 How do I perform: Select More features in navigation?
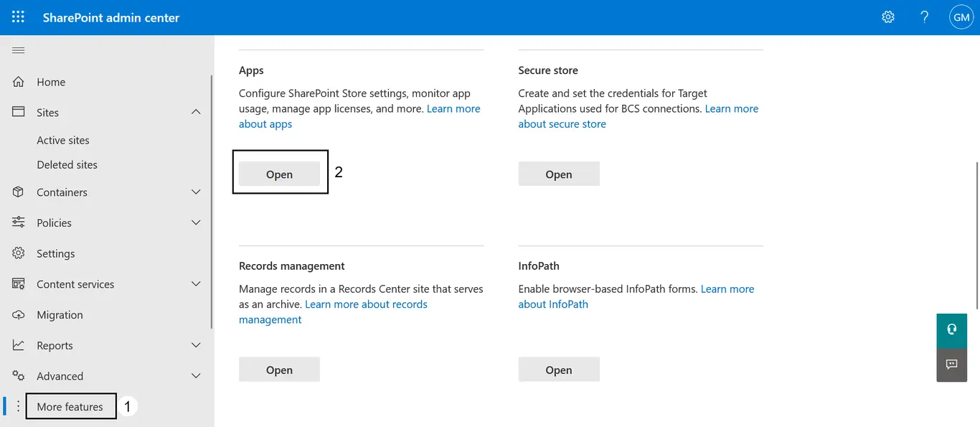coord(70,407)
